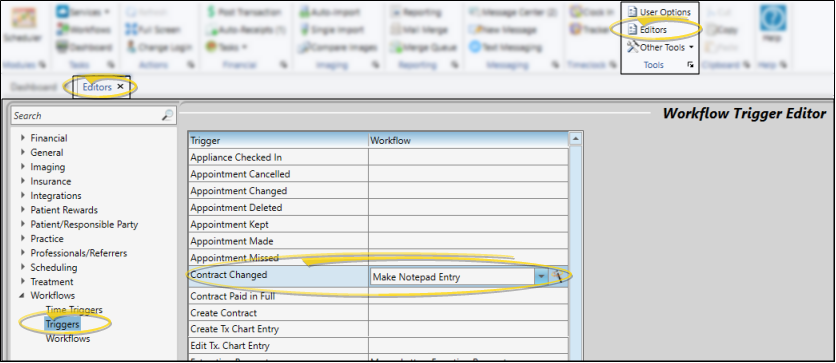Select Triggers under Workflows
This screenshot has width=836, height=363.
[x=62, y=324]
